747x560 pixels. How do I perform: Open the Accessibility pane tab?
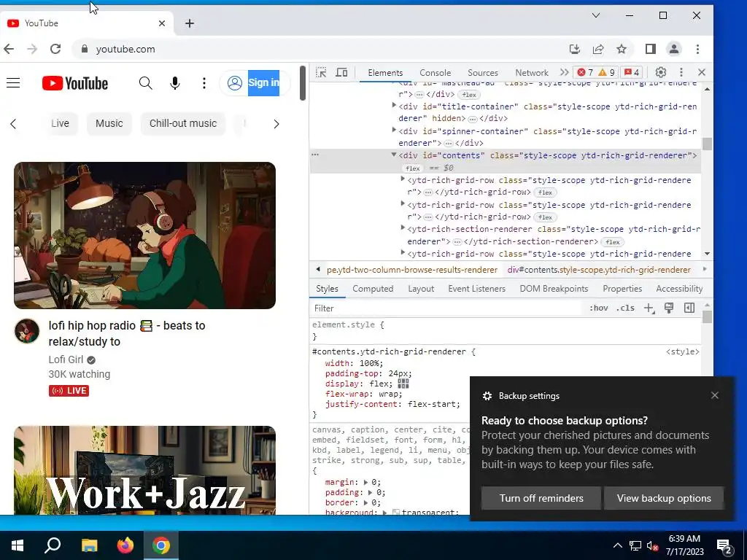pyautogui.click(x=679, y=289)
